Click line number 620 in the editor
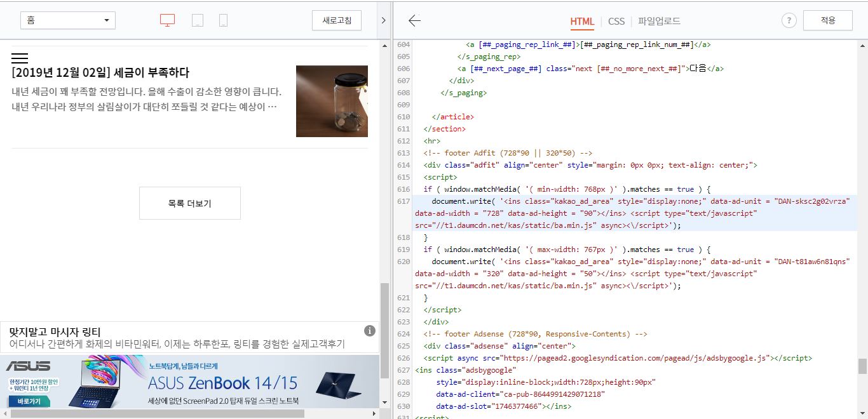 [x=403, y=262]
